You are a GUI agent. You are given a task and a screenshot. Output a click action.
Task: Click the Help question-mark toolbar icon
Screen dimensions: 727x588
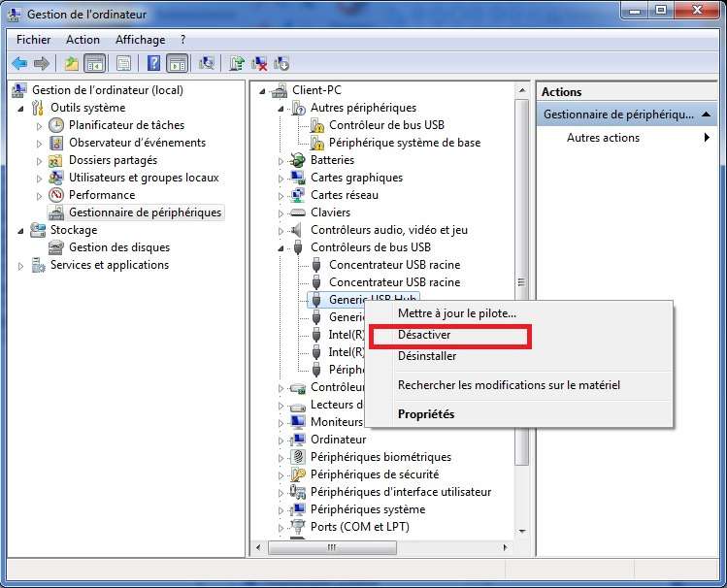click(x=153, y=63)
